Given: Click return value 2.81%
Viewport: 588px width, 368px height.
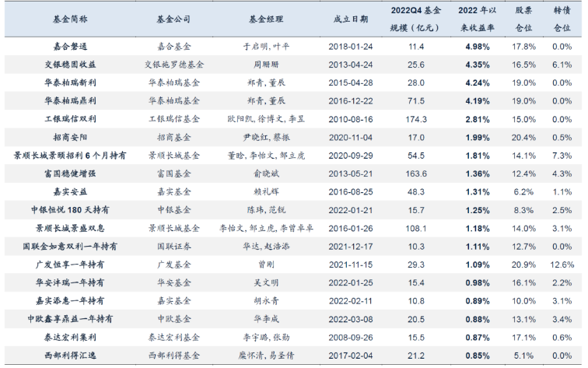Looking at the screenshot, I should (478, 119).
